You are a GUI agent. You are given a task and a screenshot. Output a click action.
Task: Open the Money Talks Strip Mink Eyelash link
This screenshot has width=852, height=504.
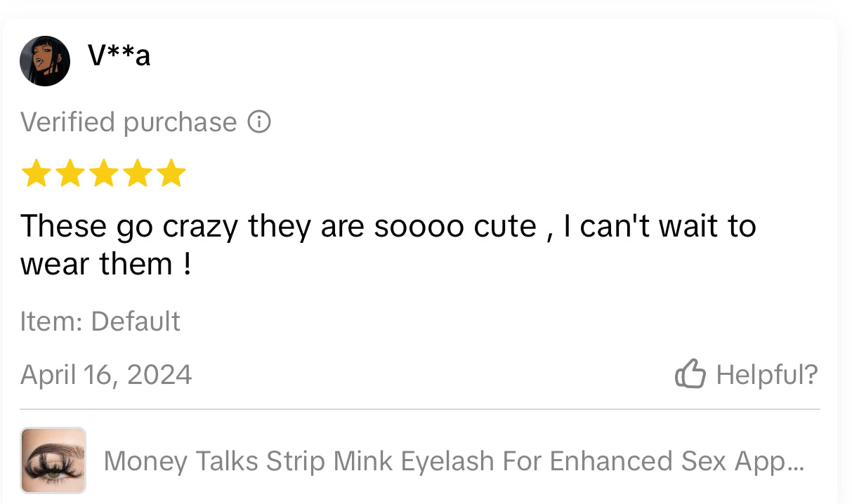coord(450,461)
